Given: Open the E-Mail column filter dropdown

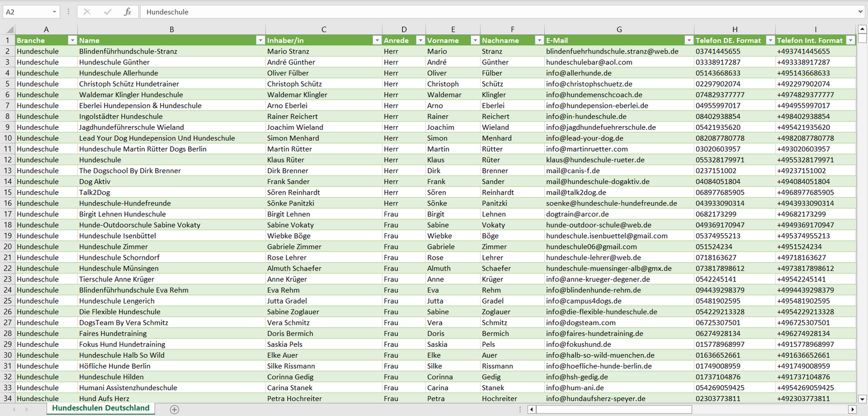Looking at the screenshot, I should click(x=688, y=40).
